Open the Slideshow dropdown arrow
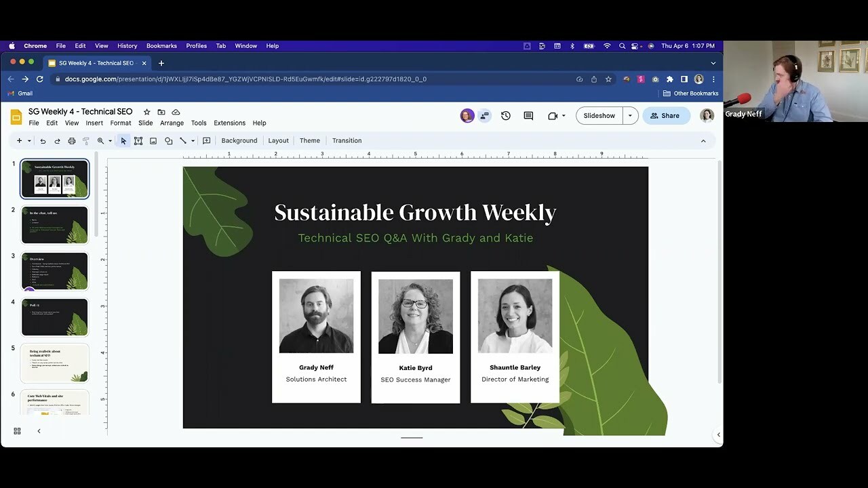This screenshot has height=488, width=868. [x=629, y=115]
